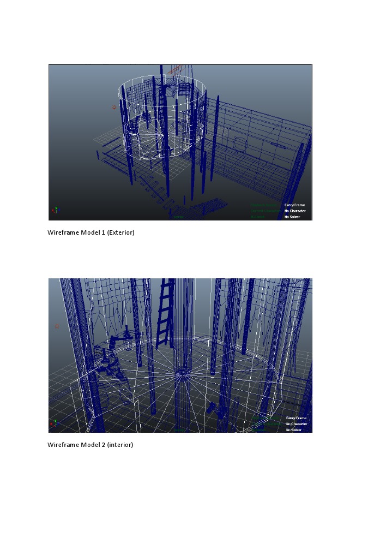Click 'No Character' text in exterior image
This screenshot has height=555, width=392.
[x=295, y=211]
